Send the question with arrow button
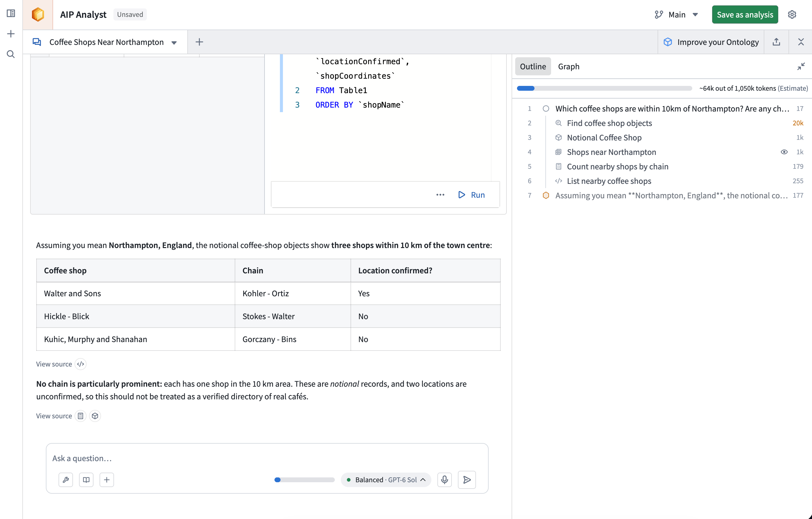Viewport: 812px width, 519px height. [x=467, y=480]
